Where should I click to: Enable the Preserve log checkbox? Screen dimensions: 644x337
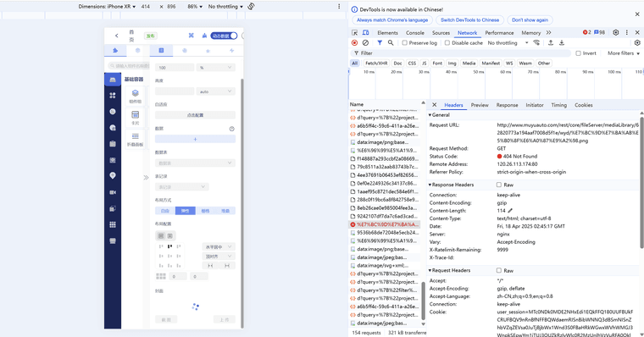(404, 42)
